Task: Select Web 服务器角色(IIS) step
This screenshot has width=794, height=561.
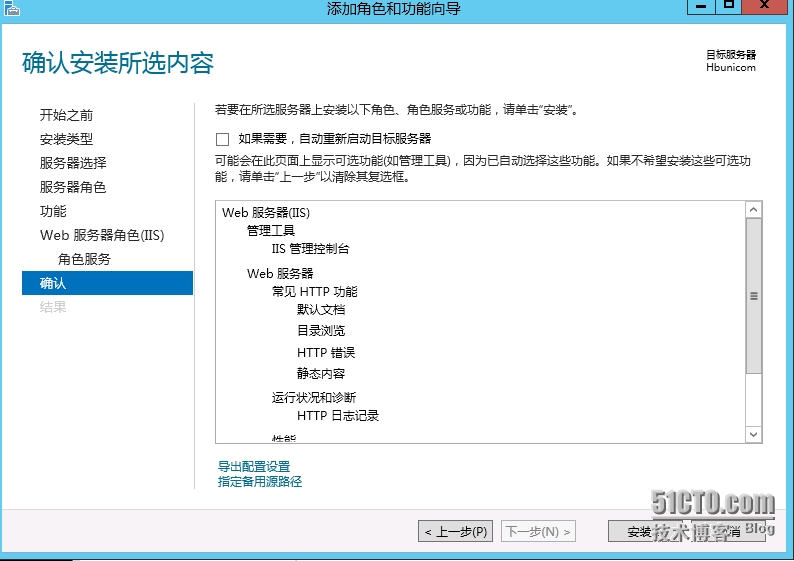Action: [102, 235]
